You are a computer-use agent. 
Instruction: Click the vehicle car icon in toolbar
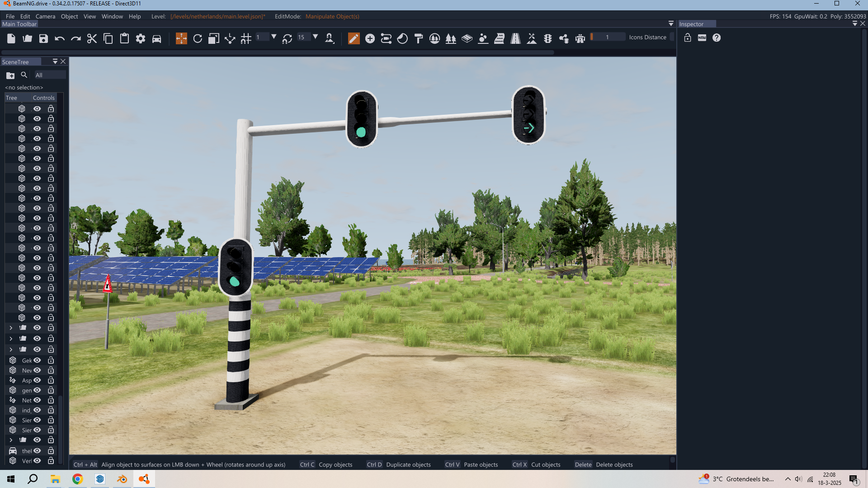coord(156,39)
